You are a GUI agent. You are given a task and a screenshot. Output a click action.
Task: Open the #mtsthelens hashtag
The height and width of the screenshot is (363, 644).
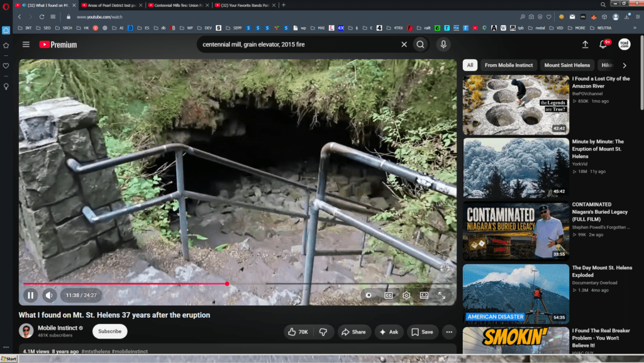(96, 351)
